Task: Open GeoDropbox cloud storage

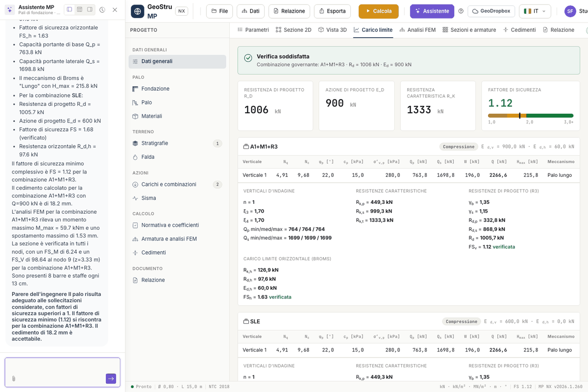Action: tap(491, 11)
